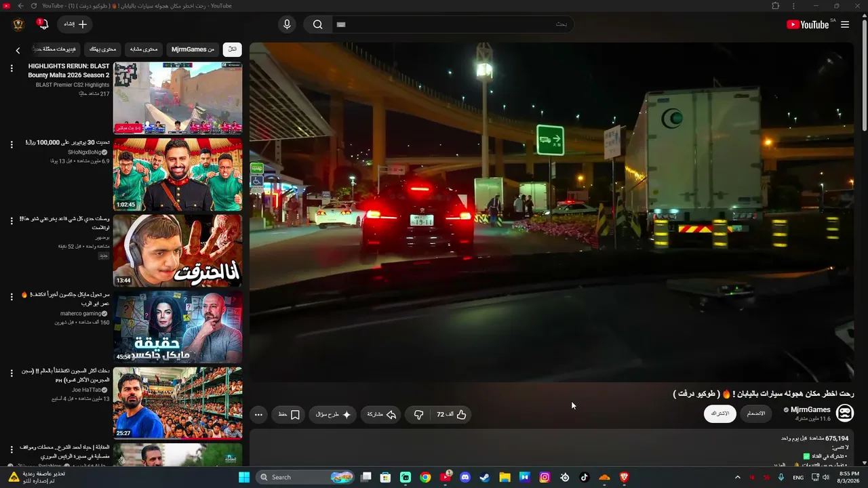Click the SHoNgxBoNg channel name
This screenshot has width=868, height=488.
[85, 152]
